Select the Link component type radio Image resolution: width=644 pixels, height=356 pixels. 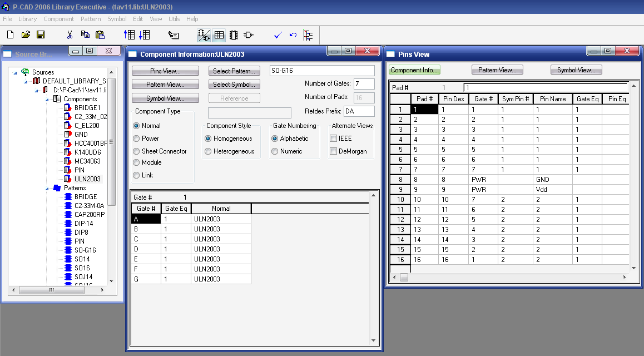(136, 175)
